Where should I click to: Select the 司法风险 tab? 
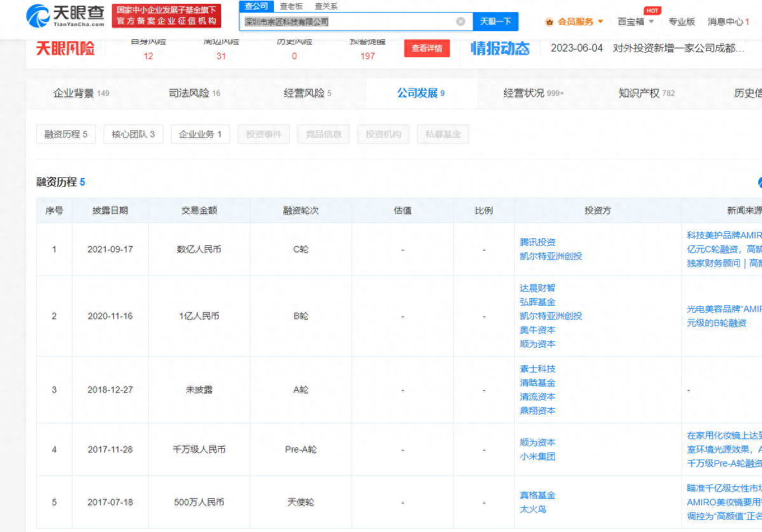(194, 93)
